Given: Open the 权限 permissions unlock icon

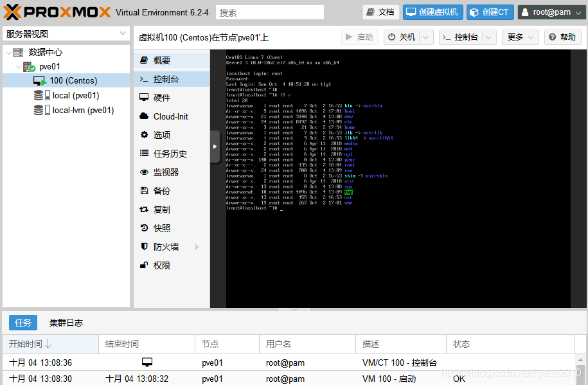Looking at the screenshot, I should [x=144, y=265].
